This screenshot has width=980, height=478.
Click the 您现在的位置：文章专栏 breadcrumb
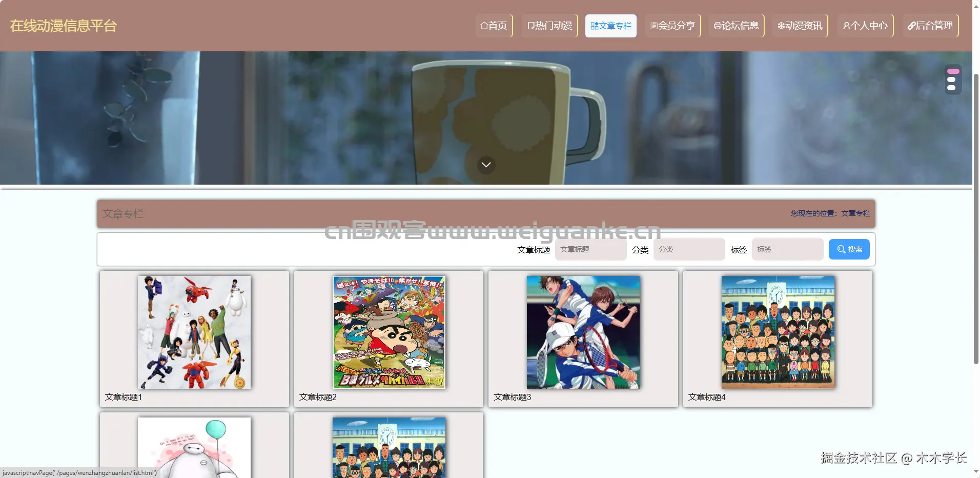[830, 213]
